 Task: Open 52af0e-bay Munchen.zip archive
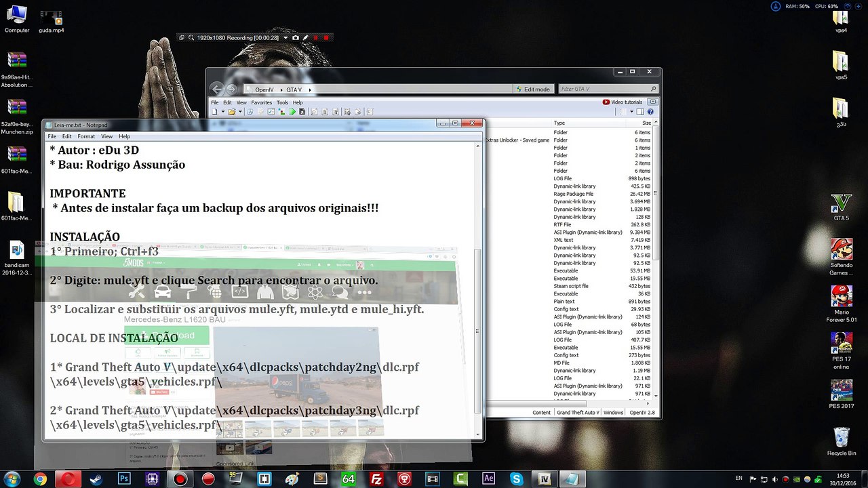pos(17,117)
